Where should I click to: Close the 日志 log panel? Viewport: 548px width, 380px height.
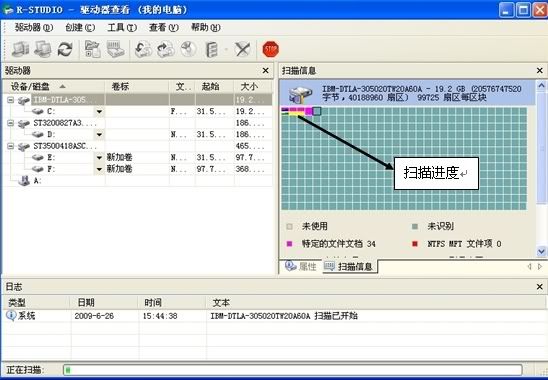coord(540,287)
